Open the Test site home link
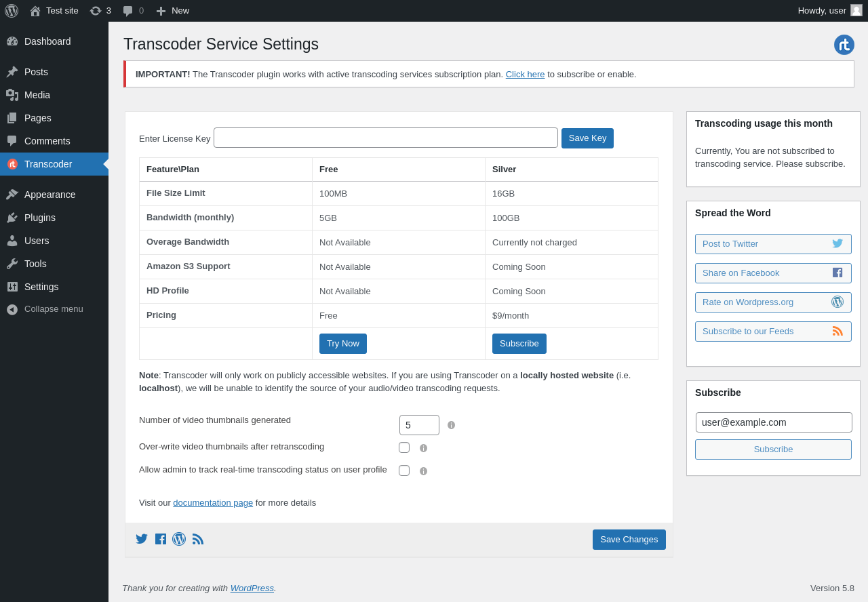 point(54,11)
